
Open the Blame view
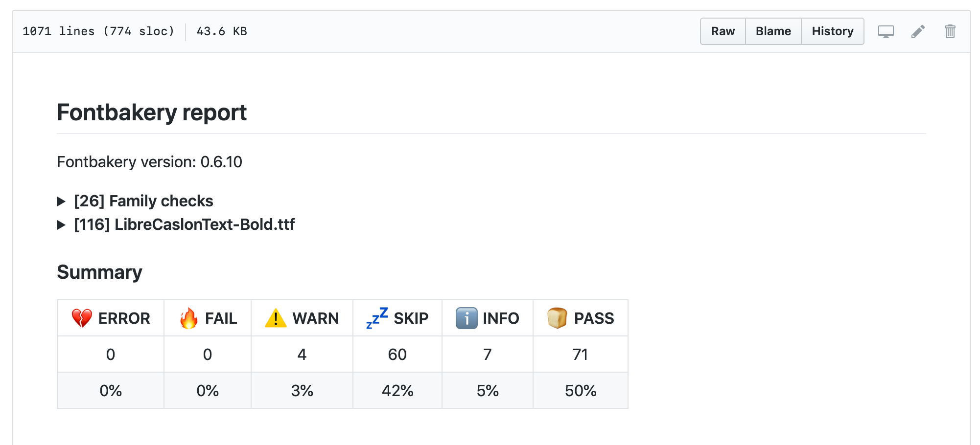(773, 31)
